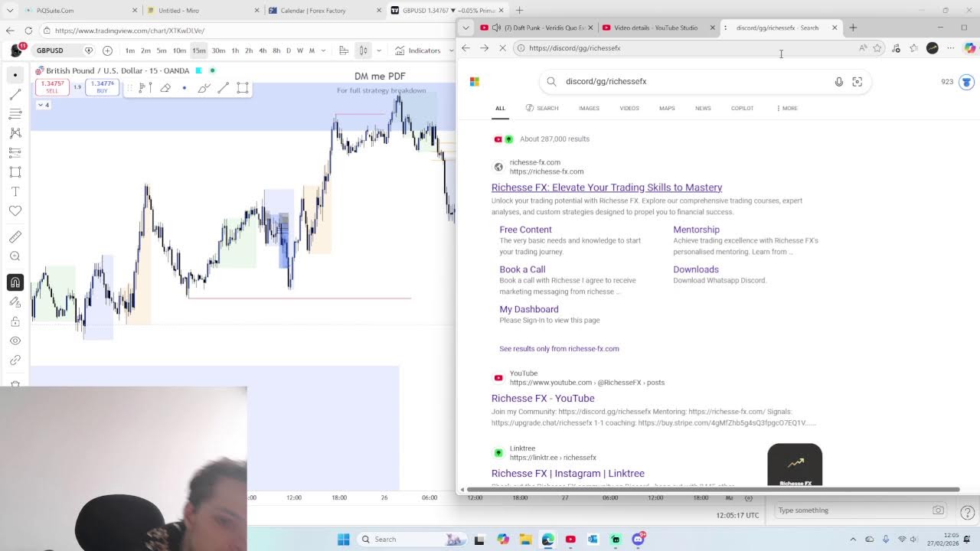Open the heart icons tool
Screen dimensions: 980x551
click(15, 210)
